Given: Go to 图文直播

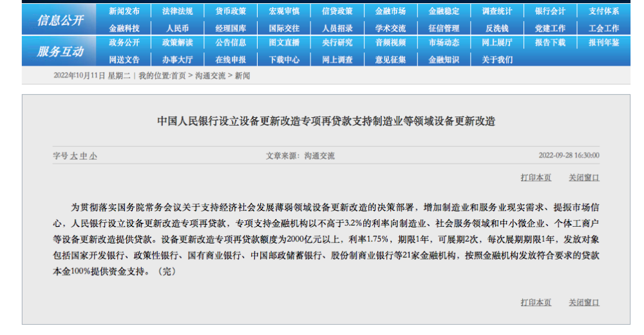Looking at the screenshot, I should pos(284,43).
